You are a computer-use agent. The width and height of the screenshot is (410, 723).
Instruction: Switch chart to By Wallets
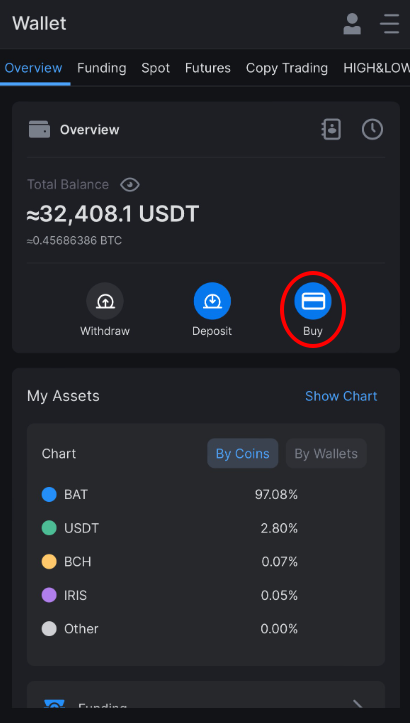coord(326,453)
